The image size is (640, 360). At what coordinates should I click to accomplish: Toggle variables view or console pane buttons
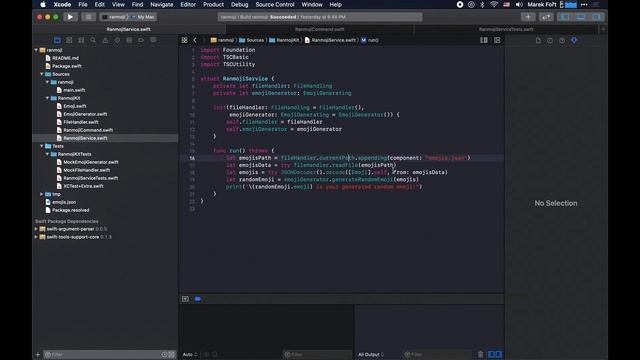495,354
